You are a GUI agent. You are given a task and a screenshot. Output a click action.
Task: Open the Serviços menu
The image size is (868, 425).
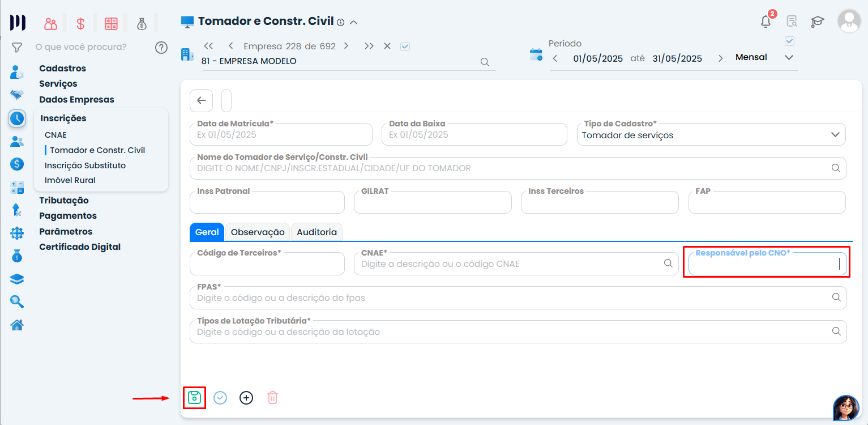click(x=58, y=84)
